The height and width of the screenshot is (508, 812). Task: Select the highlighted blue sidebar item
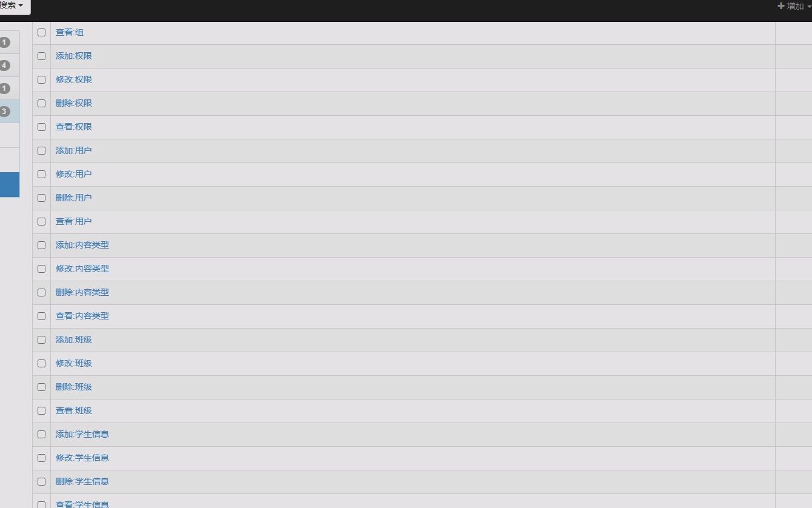[x=9, y=185]
